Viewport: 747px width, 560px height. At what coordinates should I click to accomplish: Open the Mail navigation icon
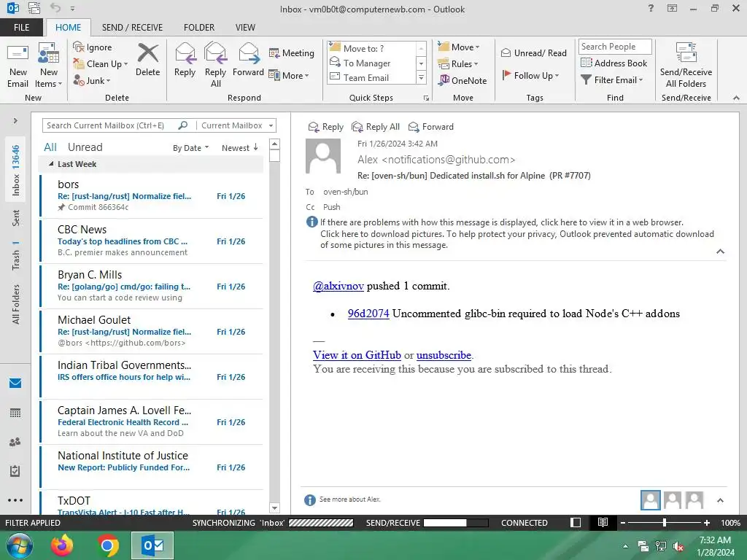tap(15, 383)
